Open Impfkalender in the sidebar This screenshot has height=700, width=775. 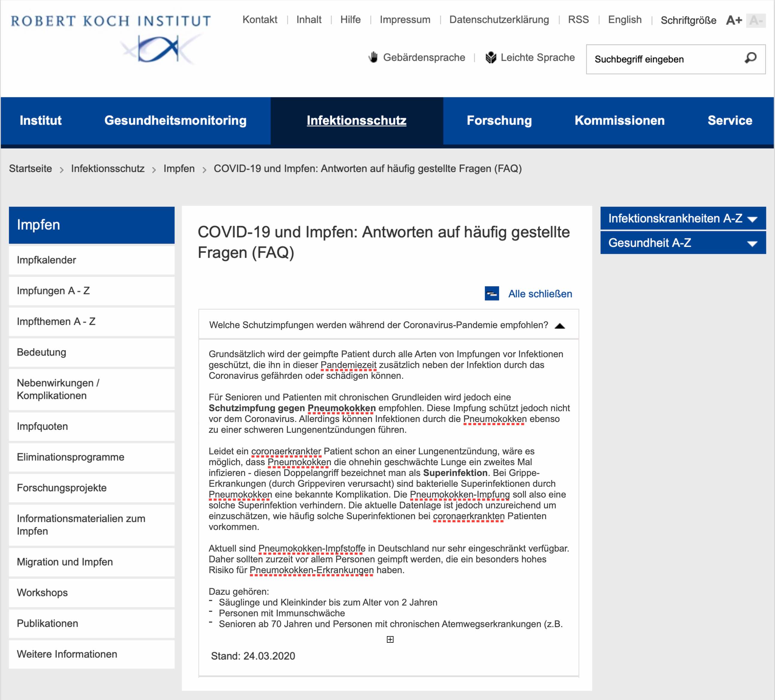click(x=46, y=260)
